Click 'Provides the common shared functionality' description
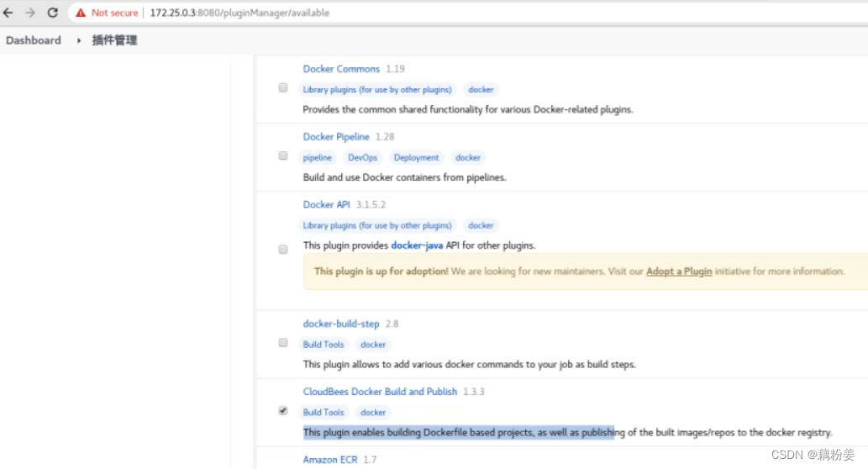 click(468, 109)
